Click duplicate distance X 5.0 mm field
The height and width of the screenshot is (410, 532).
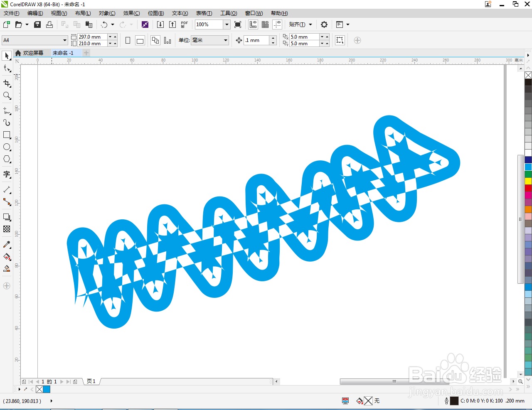point(304,37)
